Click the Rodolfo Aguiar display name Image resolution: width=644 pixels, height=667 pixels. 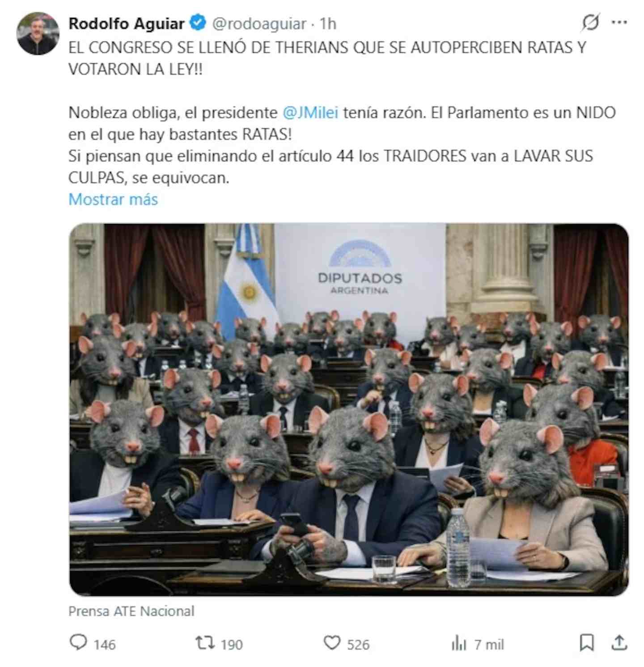pos(127,23)
